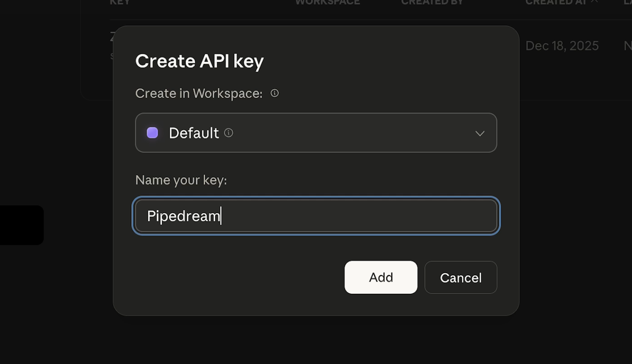Expand the Default workspace chevron
The height and width of the screenshot is (364, 632).
pos(480,133)
